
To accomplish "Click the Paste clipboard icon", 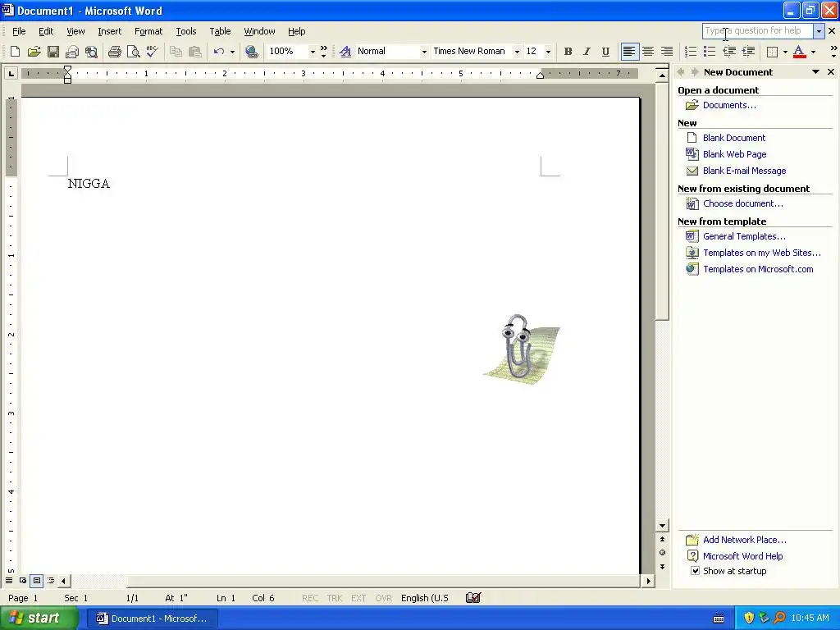I will pos(195,52).
